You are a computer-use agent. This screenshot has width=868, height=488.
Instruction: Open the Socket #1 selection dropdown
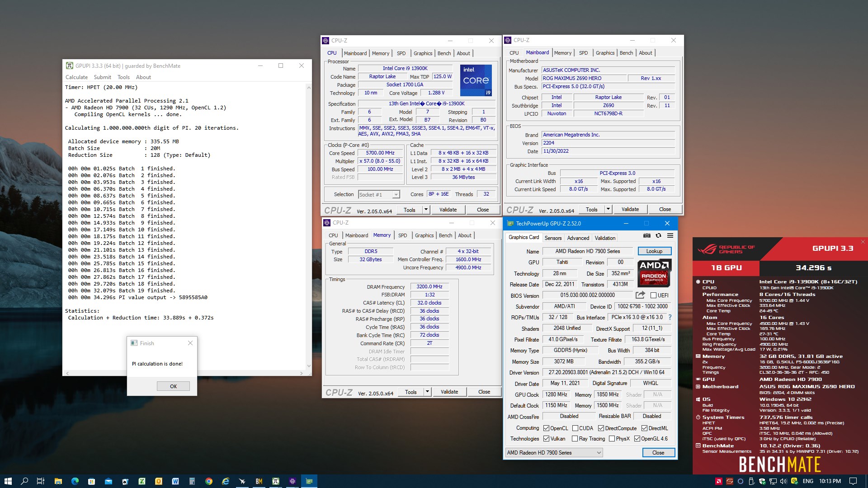click(379, 195)
